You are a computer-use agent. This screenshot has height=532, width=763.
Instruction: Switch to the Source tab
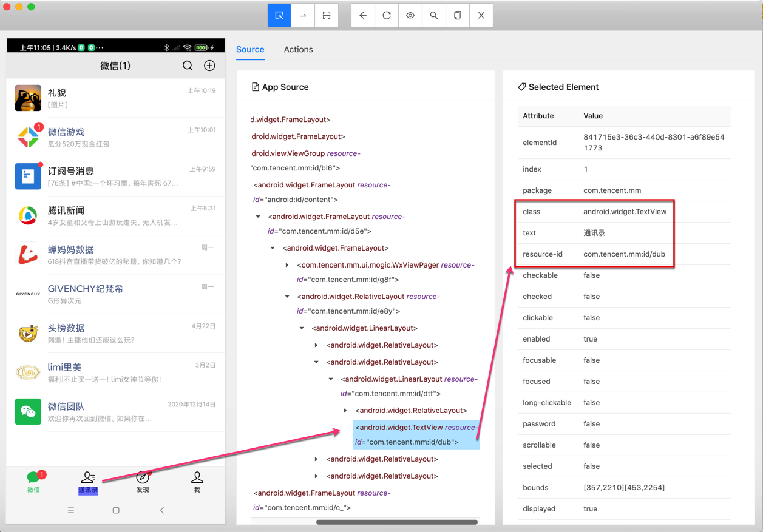[x=250, y=50]
